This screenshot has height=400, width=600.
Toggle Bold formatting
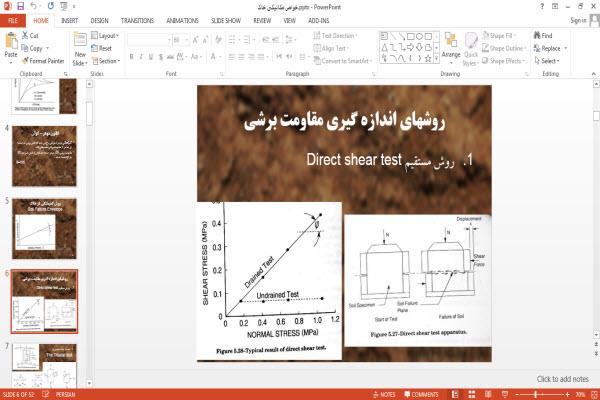(x=132, y=57)
